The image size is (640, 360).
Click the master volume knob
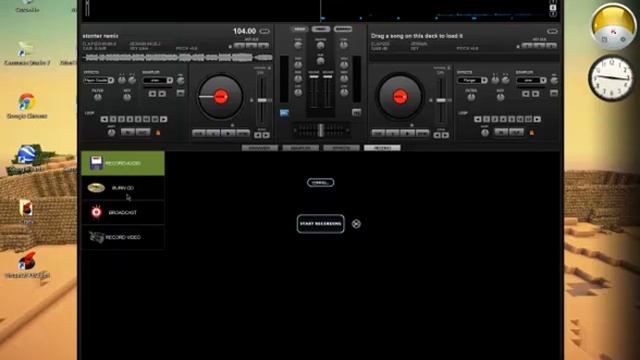pos(321,46)
